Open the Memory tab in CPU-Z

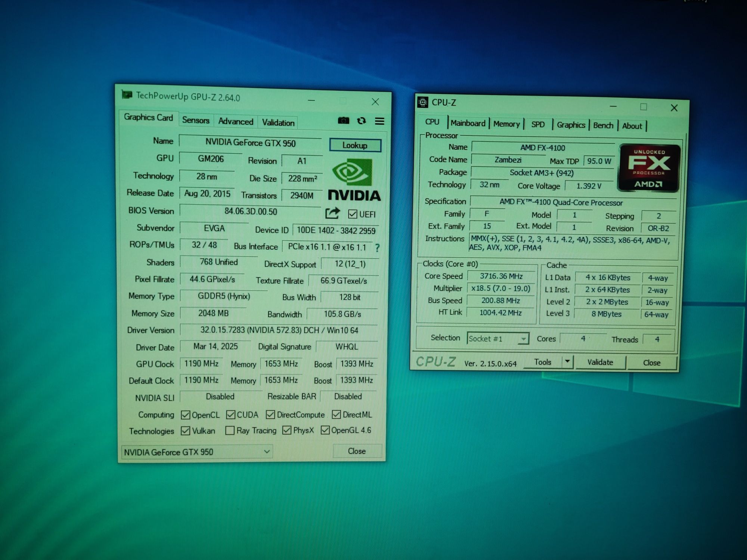506,124
